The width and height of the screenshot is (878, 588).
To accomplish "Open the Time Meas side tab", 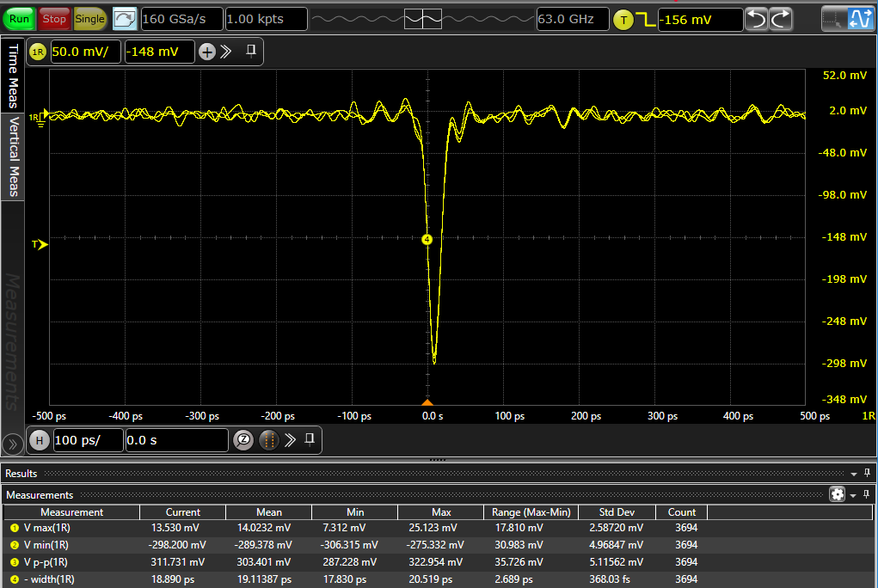I will (x=13, y=77).
